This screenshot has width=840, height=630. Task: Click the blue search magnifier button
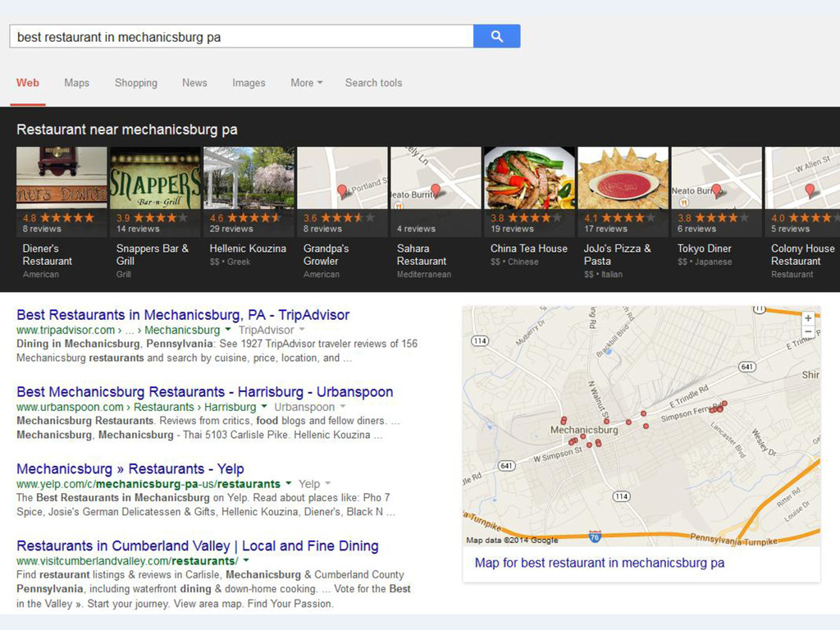pos(496,36)
